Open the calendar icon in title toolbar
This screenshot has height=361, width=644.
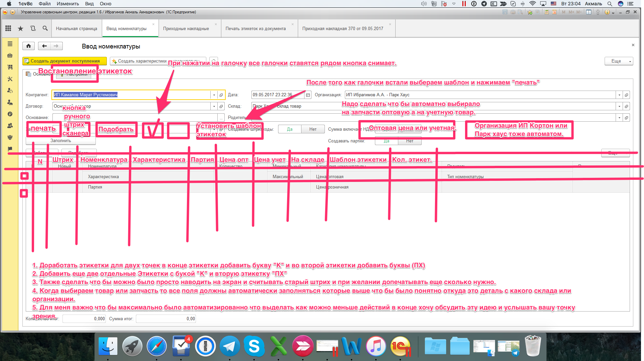[555, 12]
